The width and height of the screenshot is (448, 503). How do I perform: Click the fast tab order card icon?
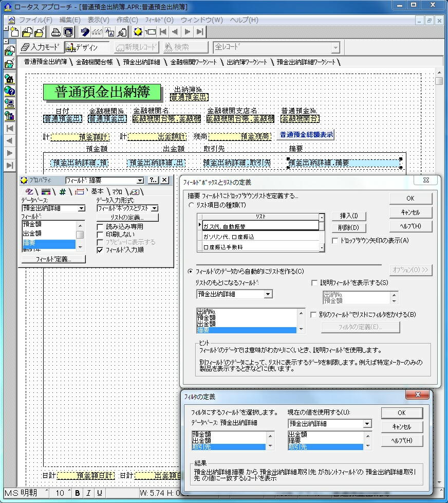pyautogui.click(x=151, y=32)
